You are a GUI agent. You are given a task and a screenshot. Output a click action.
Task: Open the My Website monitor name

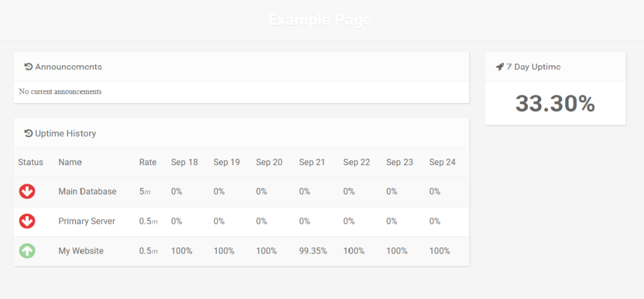(x=81, y=251)
